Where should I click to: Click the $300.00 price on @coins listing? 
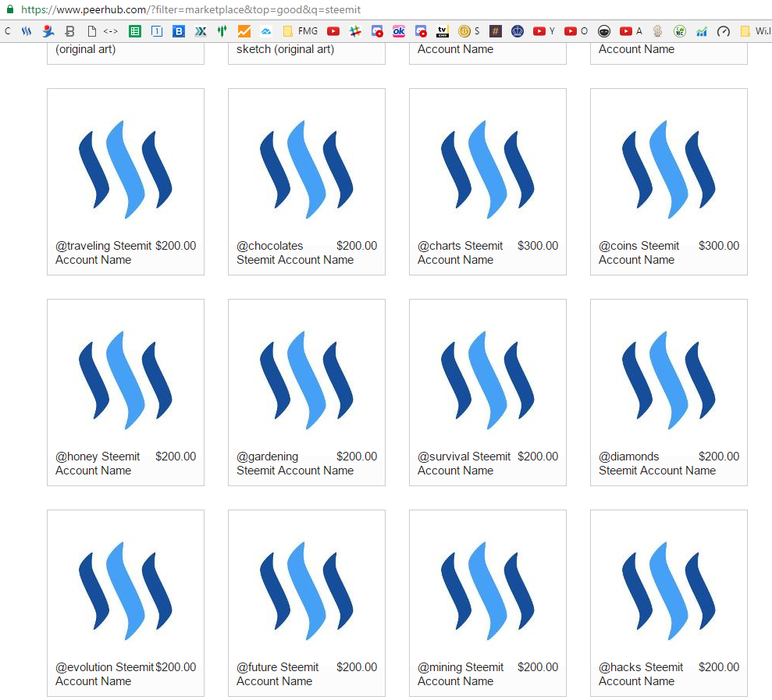coord(719,246)
